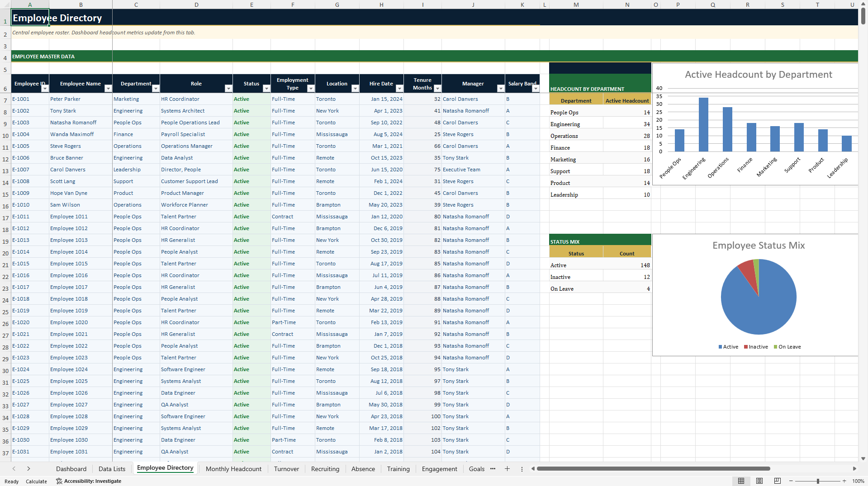Viewport: 868px width, 486px height.
Task: Open the Department column filter dropdown
Action: (156, 89)
